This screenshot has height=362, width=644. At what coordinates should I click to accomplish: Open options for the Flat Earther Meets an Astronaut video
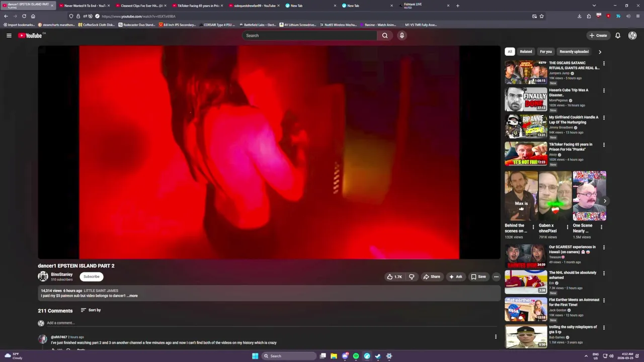click(x=604, y=301)
